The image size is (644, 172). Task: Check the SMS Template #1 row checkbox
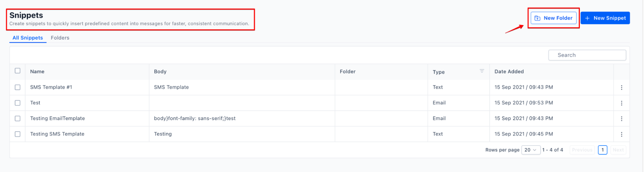click(18, 87)
